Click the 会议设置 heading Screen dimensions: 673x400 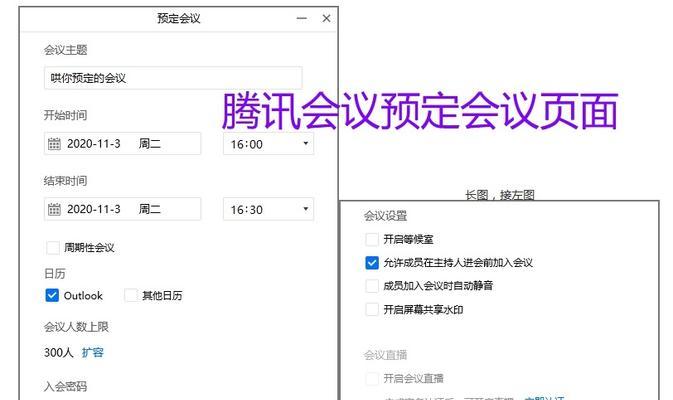pyautogui.click(x=385, y=215)
